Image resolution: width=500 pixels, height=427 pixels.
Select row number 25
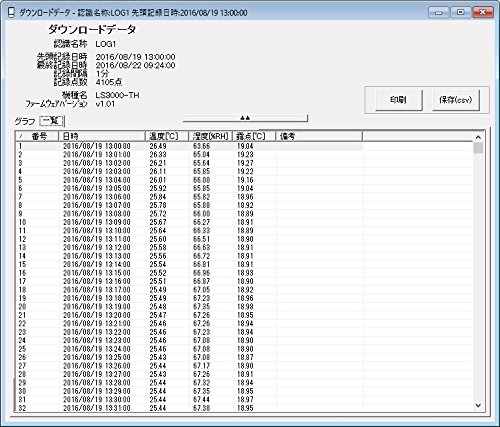pos(22,349)
